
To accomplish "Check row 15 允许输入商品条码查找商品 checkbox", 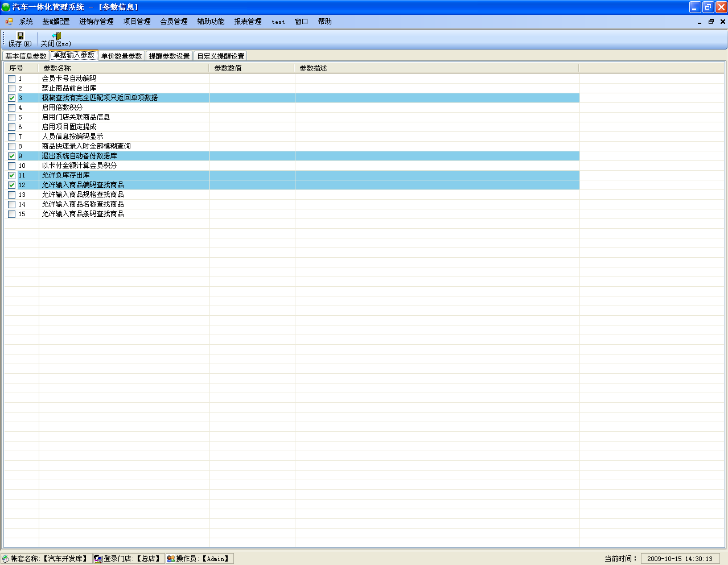I will 11,214.
